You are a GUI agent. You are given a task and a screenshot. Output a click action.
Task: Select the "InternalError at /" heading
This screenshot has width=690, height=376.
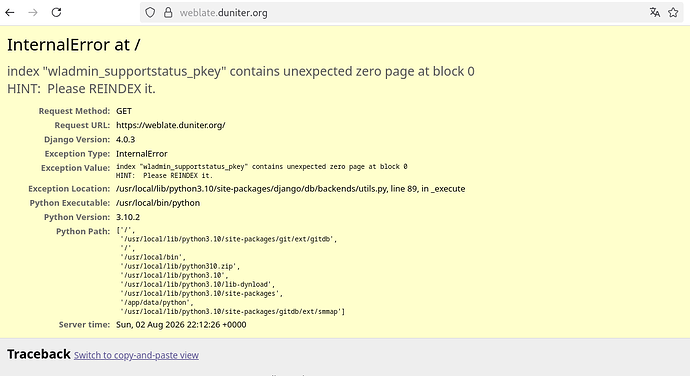[x=73, y=45]
